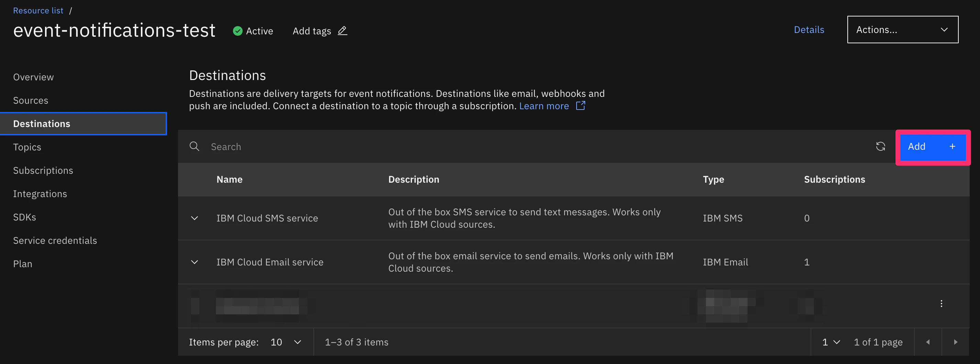Image resolution: width=980 pixels, height=364 pixels.
Task: Click the edit pencil icon beside Add tags
Action: point(342,31)
